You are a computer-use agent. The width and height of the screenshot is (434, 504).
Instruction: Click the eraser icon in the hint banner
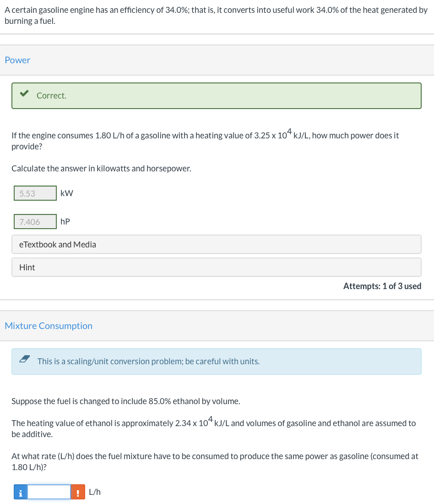click(25, 360)
